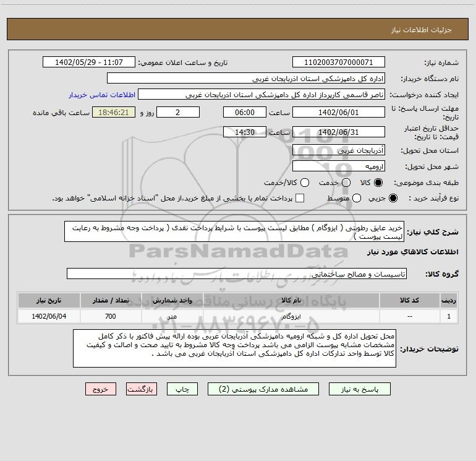This screenshot has width=476, height=461.
Task: Click the response deadline date 1402/06/01
Action: (x=339, y=112)
